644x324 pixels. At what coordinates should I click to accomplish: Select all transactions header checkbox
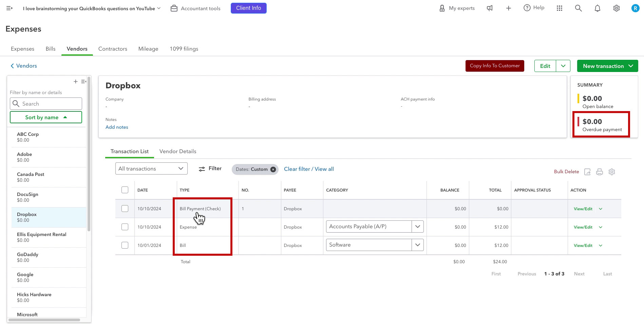pyautogui.click(x=125, y=190)
